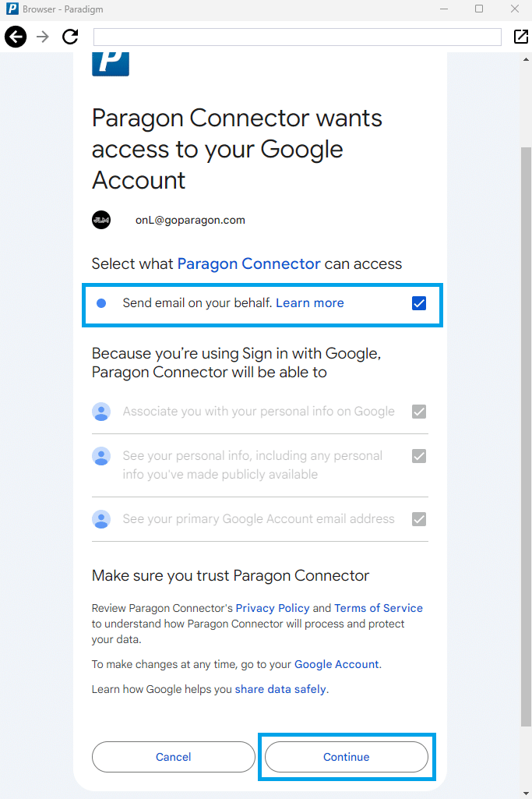
Task: Reload the page with refresh icon
Action: [x=70, y=37]
